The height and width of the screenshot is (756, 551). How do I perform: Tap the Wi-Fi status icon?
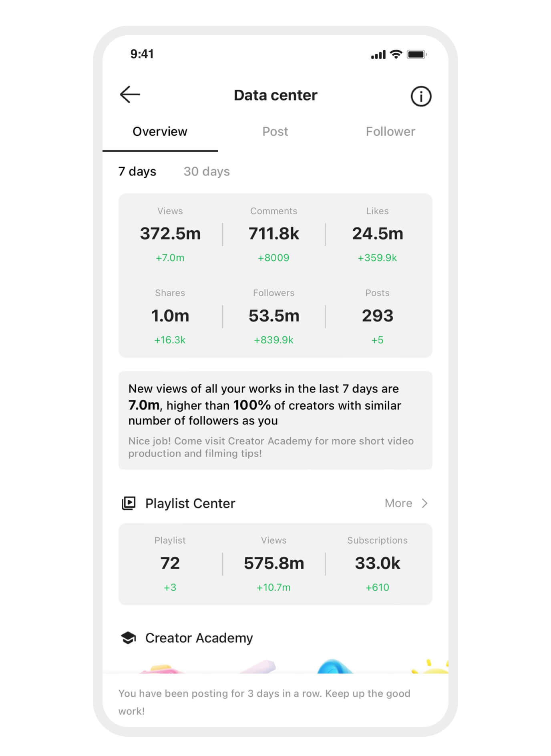click(396, 54)
